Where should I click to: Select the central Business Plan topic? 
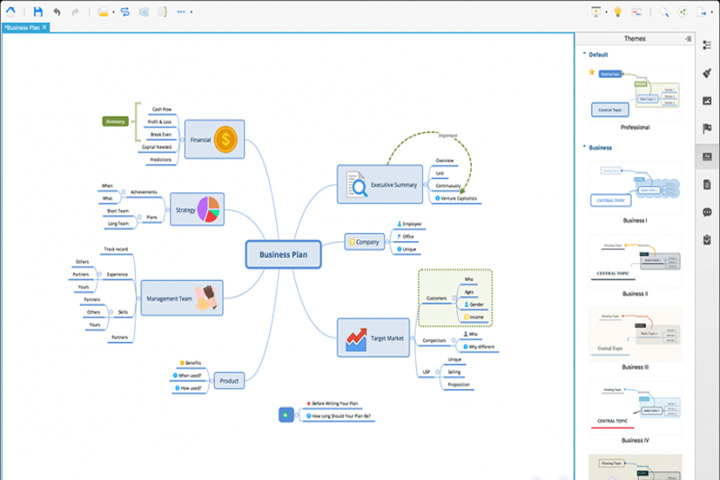(x=283, y=254)
